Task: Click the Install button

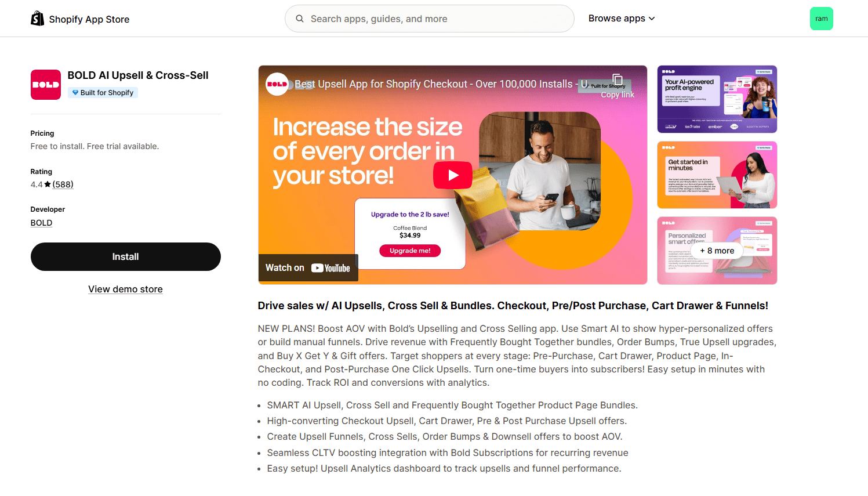Action: 126,256
